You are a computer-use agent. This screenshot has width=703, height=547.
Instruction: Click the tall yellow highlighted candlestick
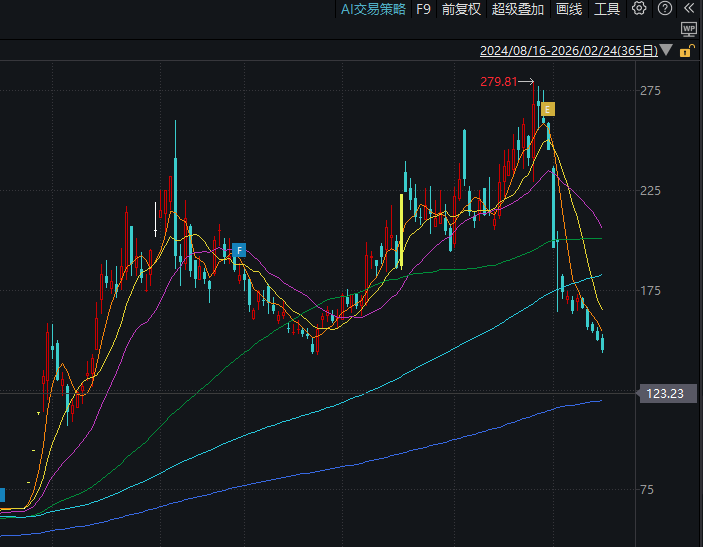401,230
